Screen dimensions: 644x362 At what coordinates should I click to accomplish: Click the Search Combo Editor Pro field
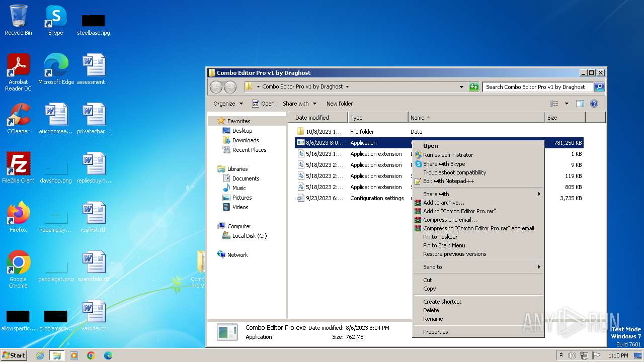pos(538,87)
